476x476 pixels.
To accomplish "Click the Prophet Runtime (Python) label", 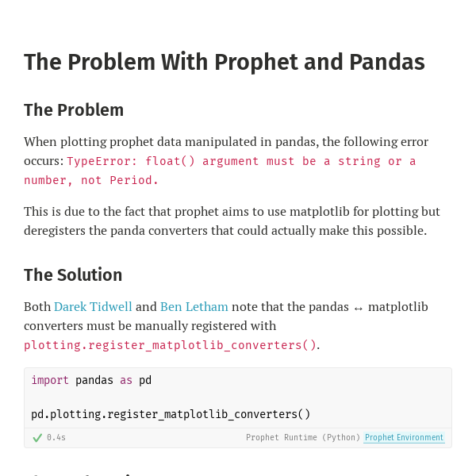I will coord(303,437).
